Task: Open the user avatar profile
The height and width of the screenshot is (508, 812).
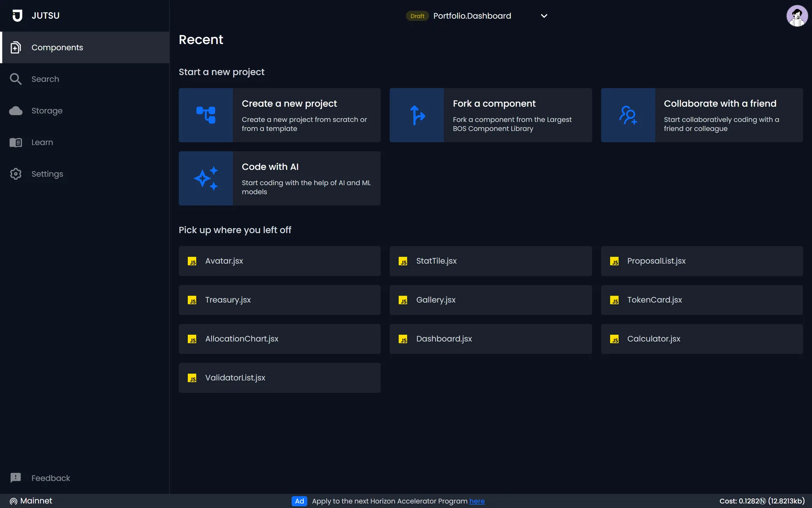Action: pyautogui.click(x=797, y=16)
